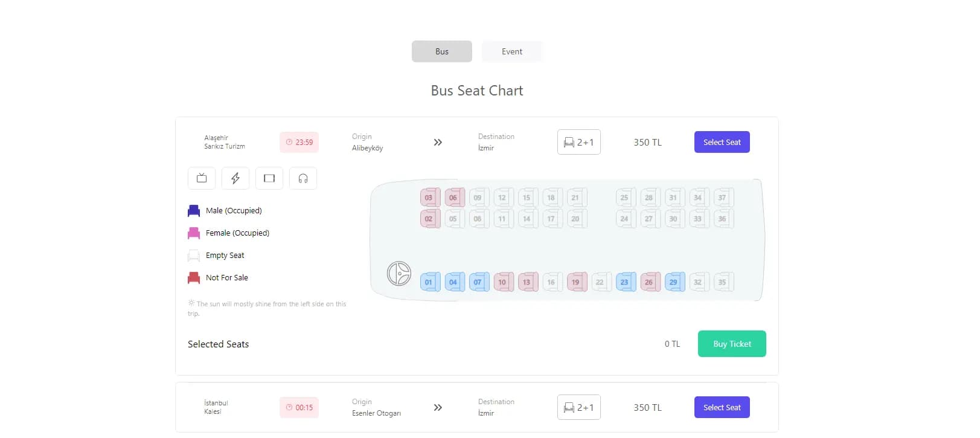980x438 pixels.
Task: Click female occupied seat 19
Action: tap(577, 282)
